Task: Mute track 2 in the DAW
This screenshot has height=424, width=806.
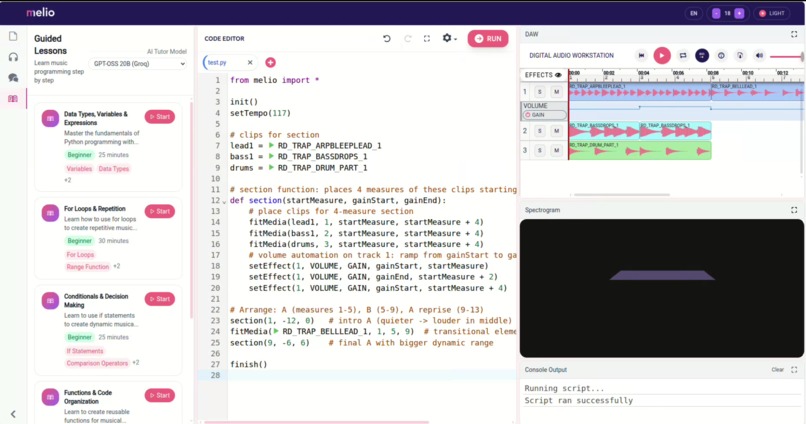Action: 556,131
